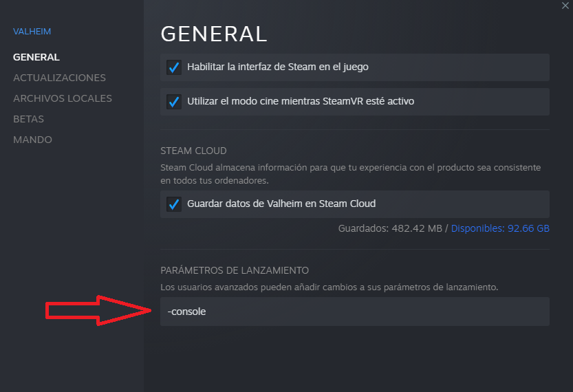Viewport: 573px width, 392px height.
Task: Uncheck the Steam Cloud save checkbox
Action: [x=174, y=204]
